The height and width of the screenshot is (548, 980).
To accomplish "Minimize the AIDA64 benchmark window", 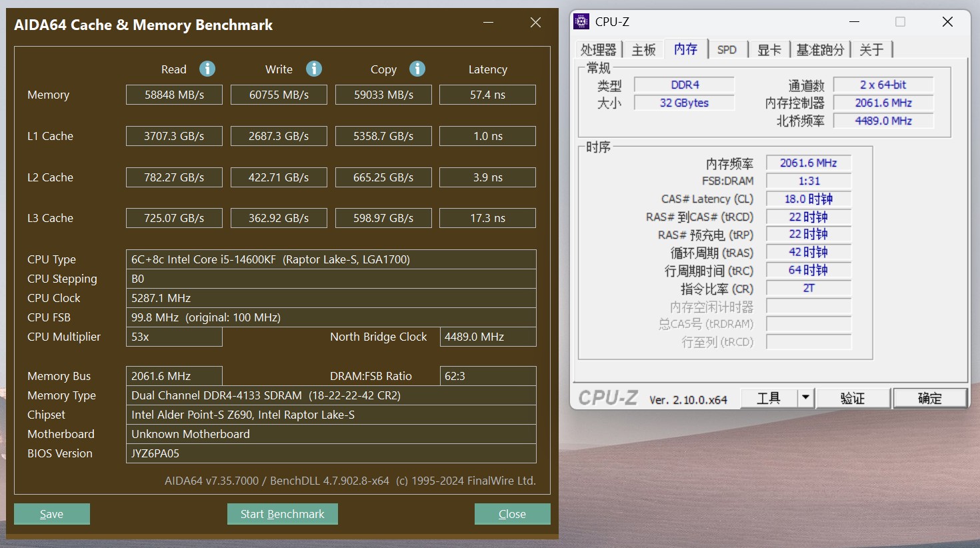I will [x=489, y=23].
